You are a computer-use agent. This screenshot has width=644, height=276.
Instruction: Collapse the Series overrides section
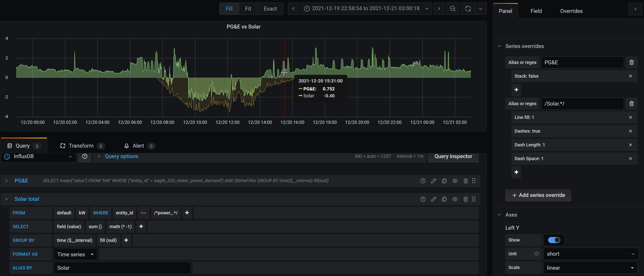click(499, 46)
